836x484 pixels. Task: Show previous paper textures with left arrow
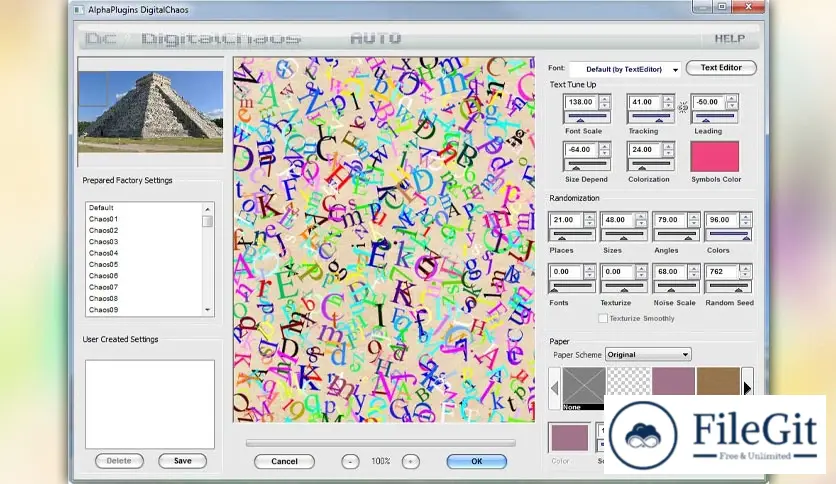click(554, 388)
